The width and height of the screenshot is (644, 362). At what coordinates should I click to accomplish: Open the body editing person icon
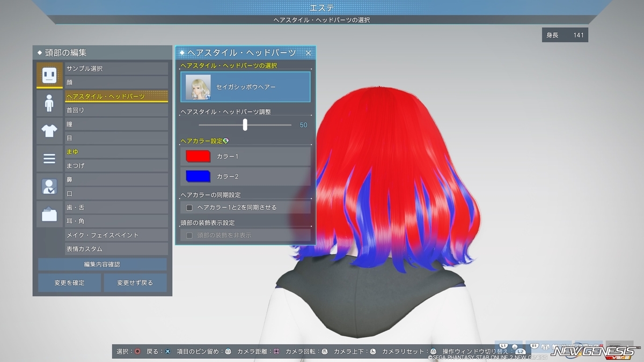click(x=49, y=103)
